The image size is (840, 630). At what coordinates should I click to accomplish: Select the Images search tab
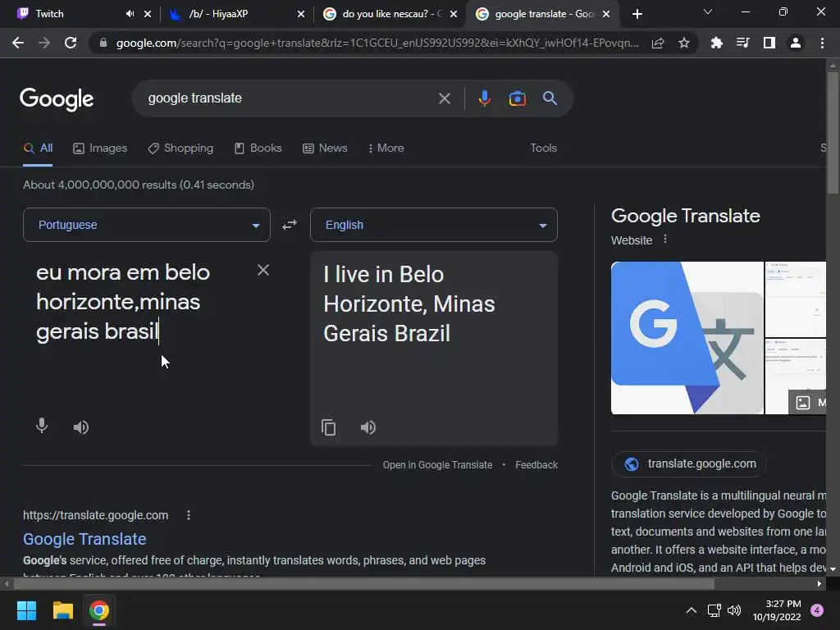point(100,148)
